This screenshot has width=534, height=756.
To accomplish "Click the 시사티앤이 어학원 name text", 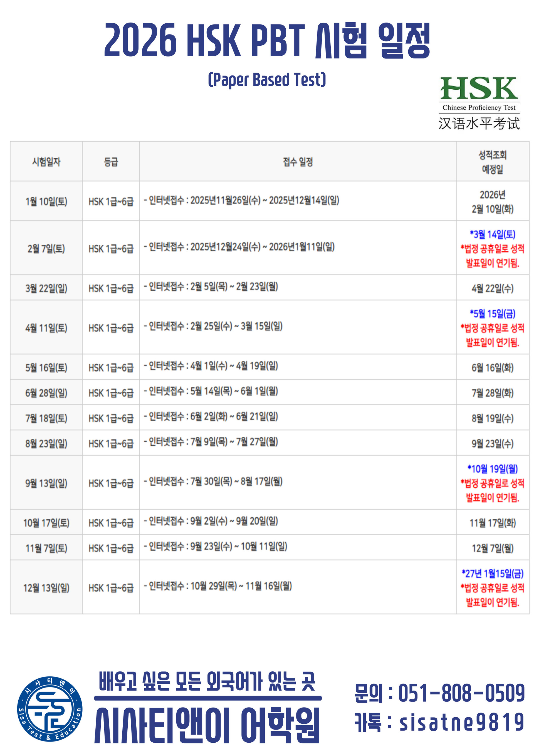I will [x=207, y=725].
